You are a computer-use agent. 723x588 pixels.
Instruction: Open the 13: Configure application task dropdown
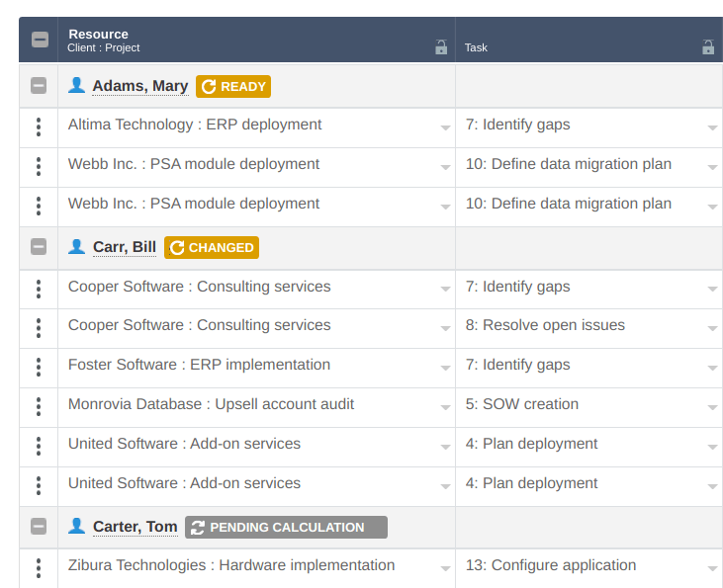coord(712,569)
